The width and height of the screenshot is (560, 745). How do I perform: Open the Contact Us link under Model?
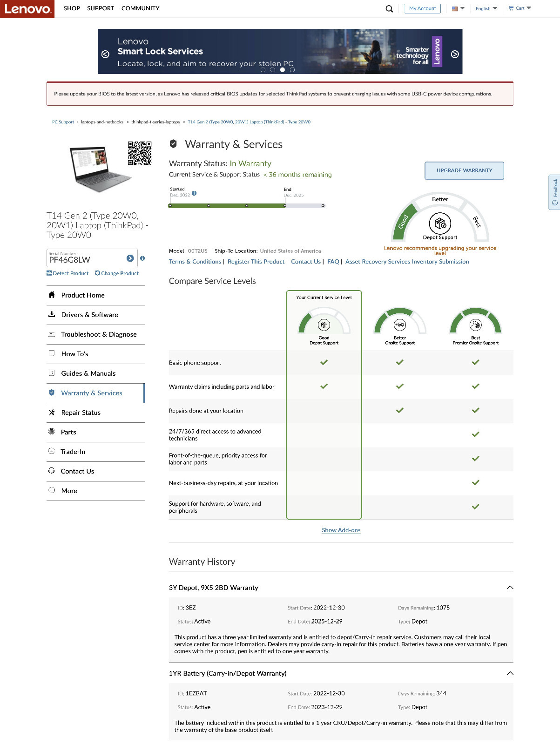pyautogui.click(x=306, y=262)
